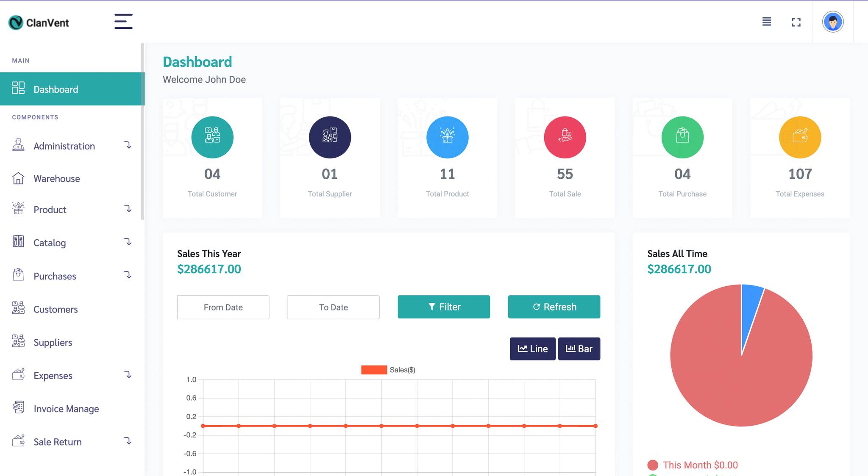The height and width of the screenshot is (476, 868).
Task: Click the To Date input field
Action: (x=333, y=307)
